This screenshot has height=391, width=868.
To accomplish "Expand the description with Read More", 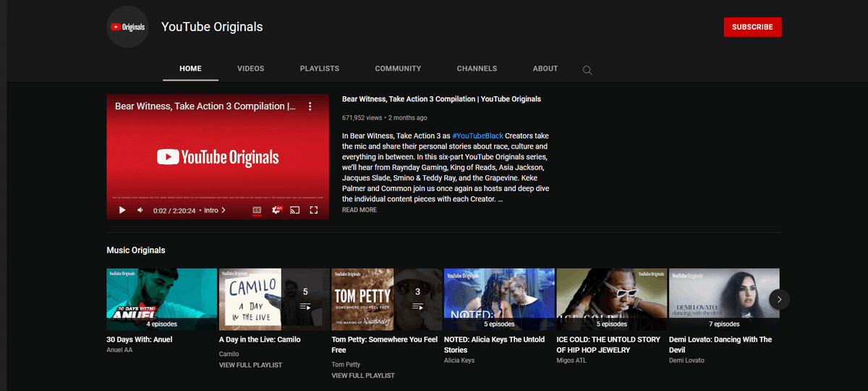I will [359, 210].
